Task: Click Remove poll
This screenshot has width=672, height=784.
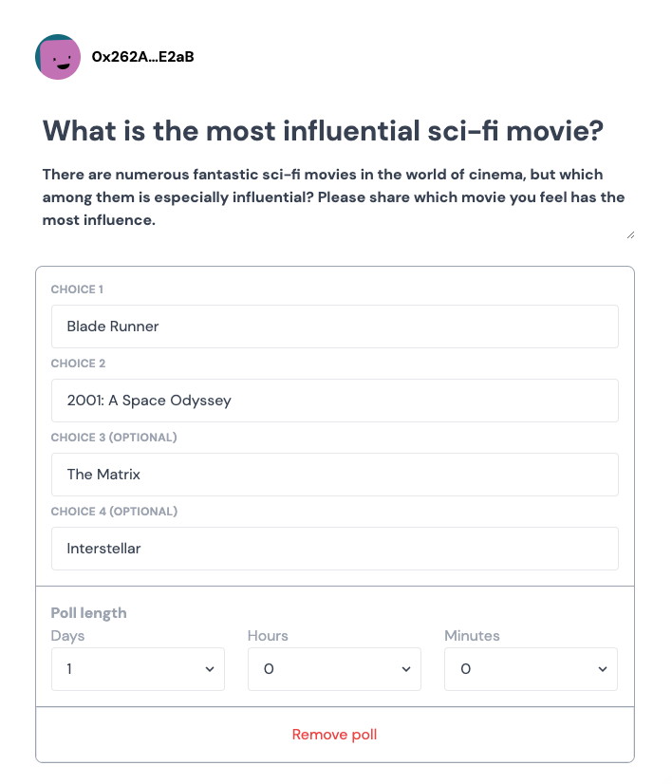Action: click(x=334, y=735)
